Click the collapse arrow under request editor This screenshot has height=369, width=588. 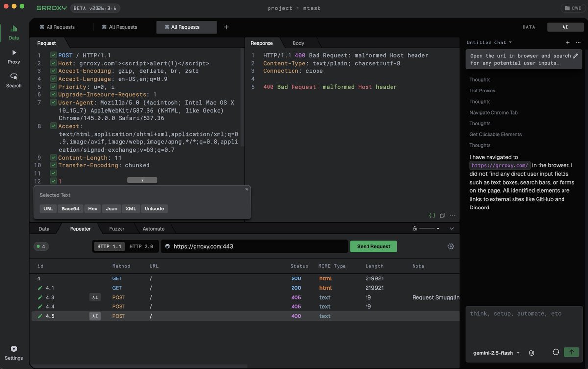point(142,180)
